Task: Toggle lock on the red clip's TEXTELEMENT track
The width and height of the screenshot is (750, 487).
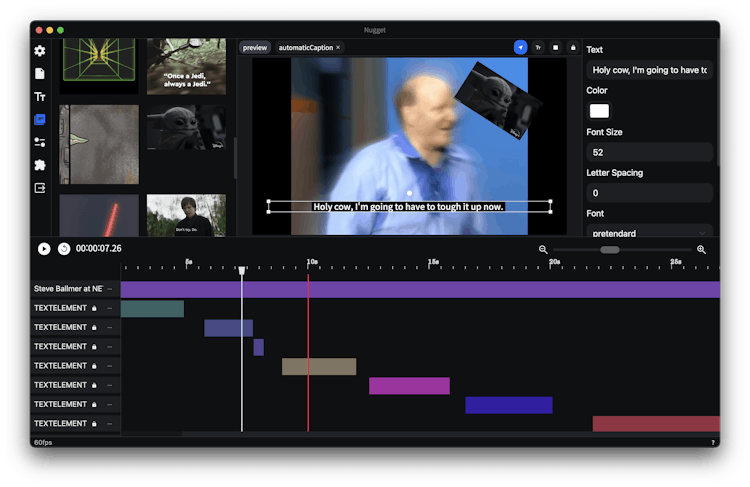Action: [94, 423]
